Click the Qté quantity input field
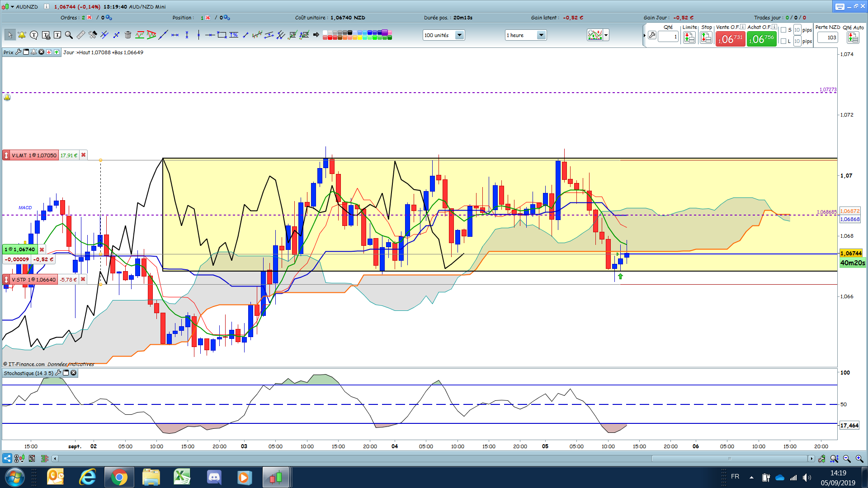Image resolution: width=868 pixels, height=488 pixels. [x=668, y=37]
